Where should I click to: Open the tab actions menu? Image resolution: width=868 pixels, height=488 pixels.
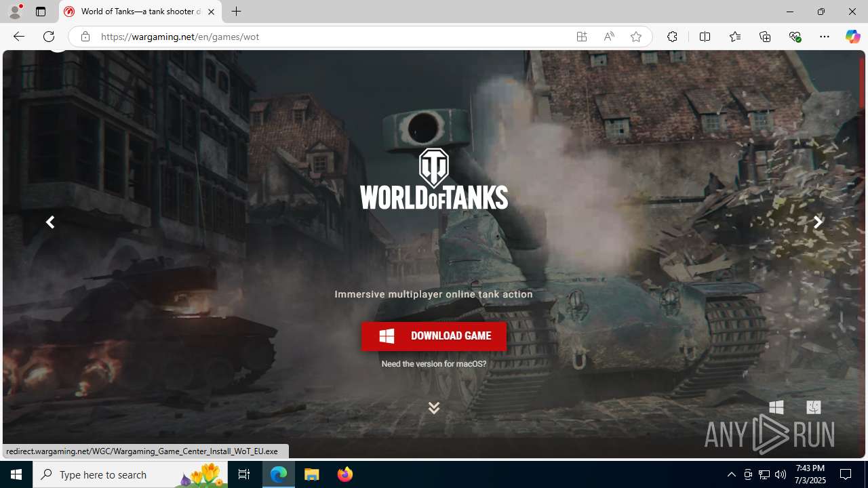click(x=41, y=12)
